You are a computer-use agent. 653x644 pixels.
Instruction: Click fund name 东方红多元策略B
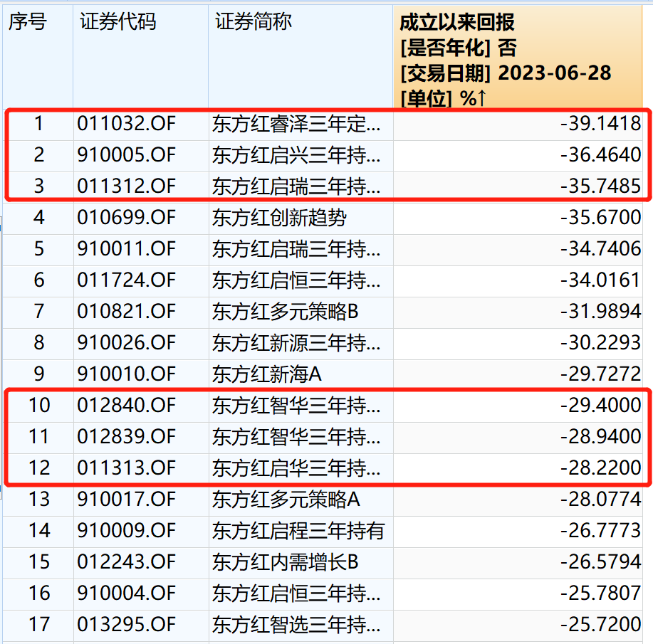pyautogui.click(x=286, y=312)
